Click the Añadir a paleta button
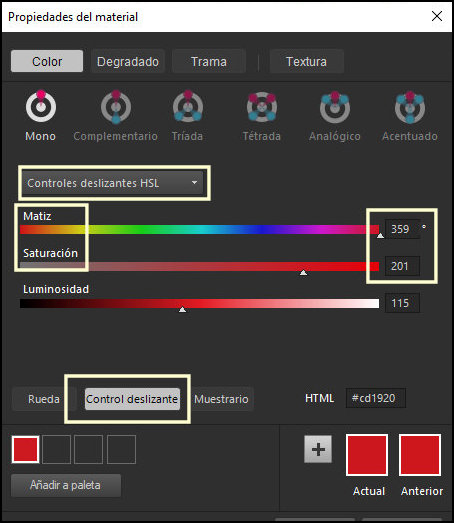454x523 pixels. tap(66, 485)
